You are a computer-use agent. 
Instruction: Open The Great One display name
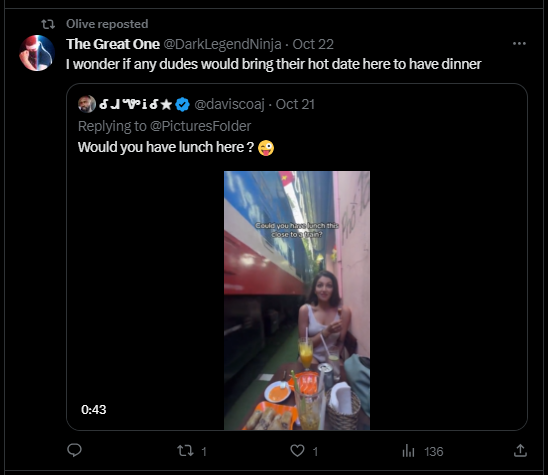pyautogui.click(x=113, y=44)
